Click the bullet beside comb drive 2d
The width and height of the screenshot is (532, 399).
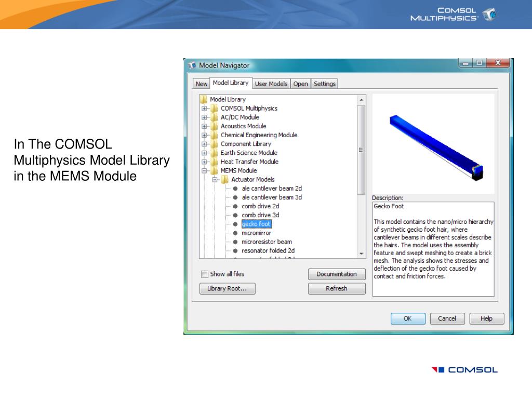(x=235, y=206)
